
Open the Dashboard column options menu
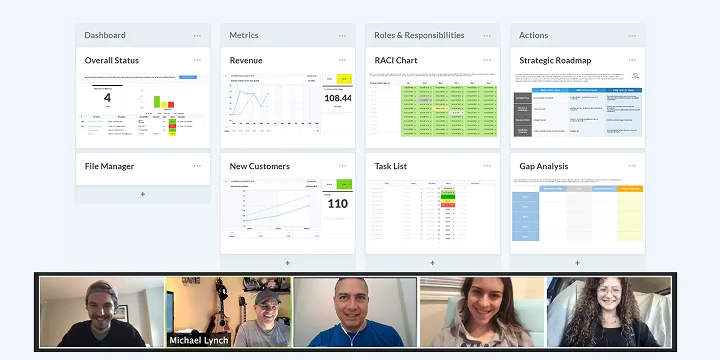click(x=197, y=35)
